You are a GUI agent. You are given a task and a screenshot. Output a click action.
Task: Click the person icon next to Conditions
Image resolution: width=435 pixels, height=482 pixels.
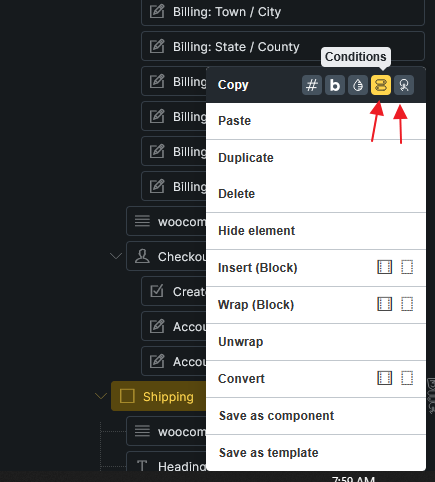(404, 85)
